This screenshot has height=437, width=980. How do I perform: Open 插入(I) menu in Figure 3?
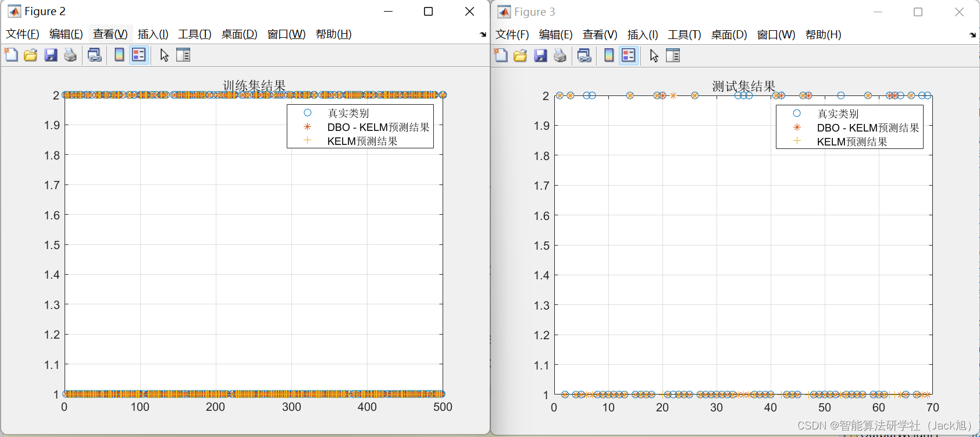pos(643,34)
